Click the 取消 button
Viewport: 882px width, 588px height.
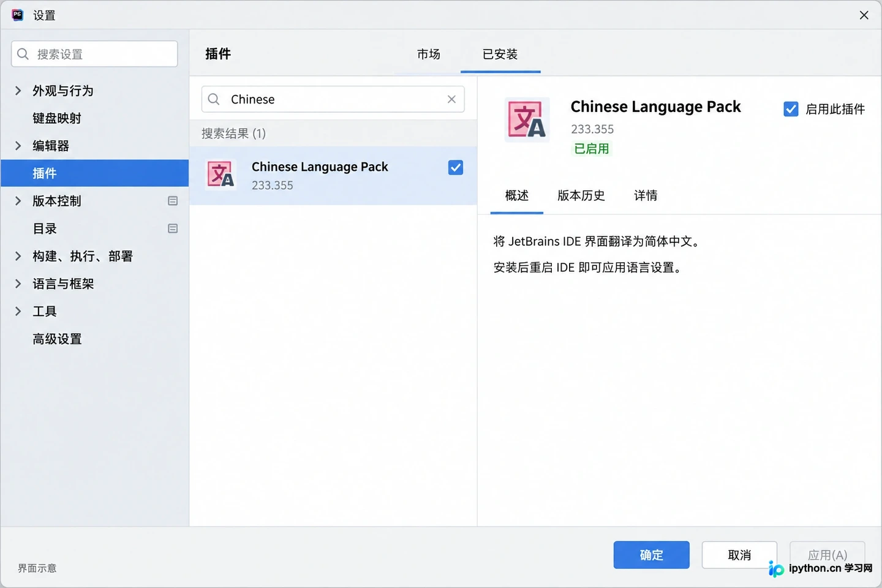point(739,555)
